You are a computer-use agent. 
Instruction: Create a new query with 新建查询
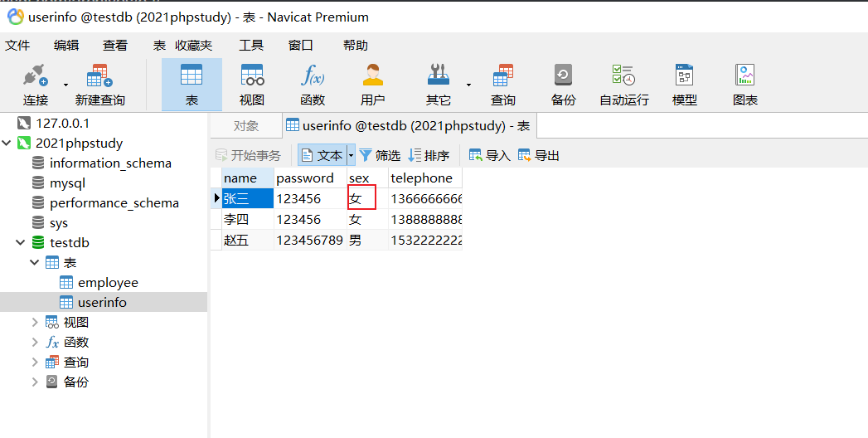pyautogui.click(x=100, y=85)
